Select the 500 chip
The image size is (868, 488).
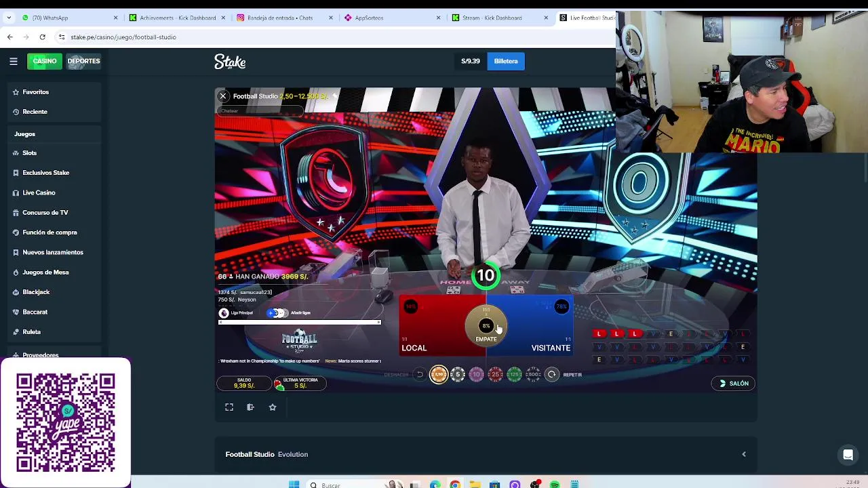coord(534,374)
